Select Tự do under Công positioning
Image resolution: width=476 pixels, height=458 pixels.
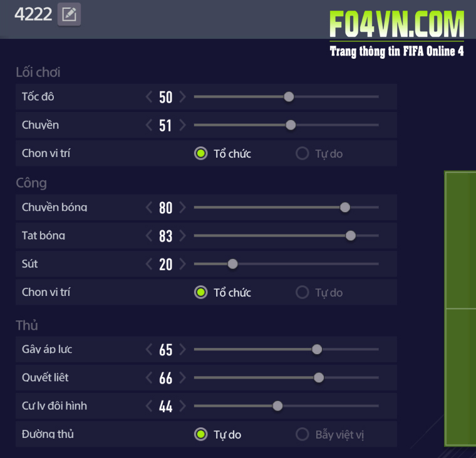303,292
